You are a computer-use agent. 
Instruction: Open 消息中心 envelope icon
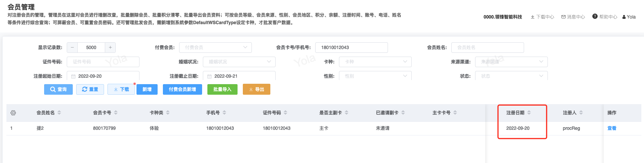563,17
